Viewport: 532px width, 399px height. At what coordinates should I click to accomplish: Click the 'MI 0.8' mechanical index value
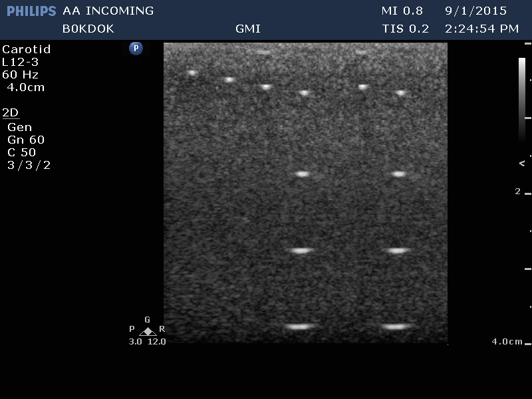coord(402,11)
